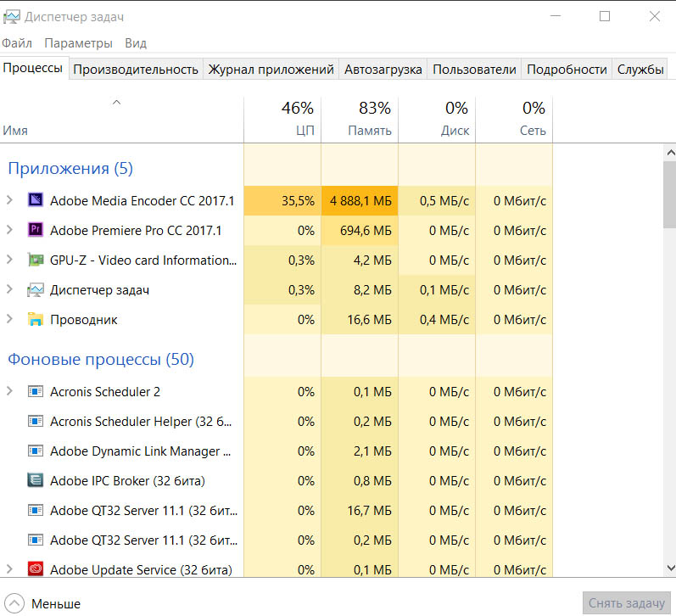676x616 pixels.
Task: Open the Автозагрузка tab
Action: [383, 69]
